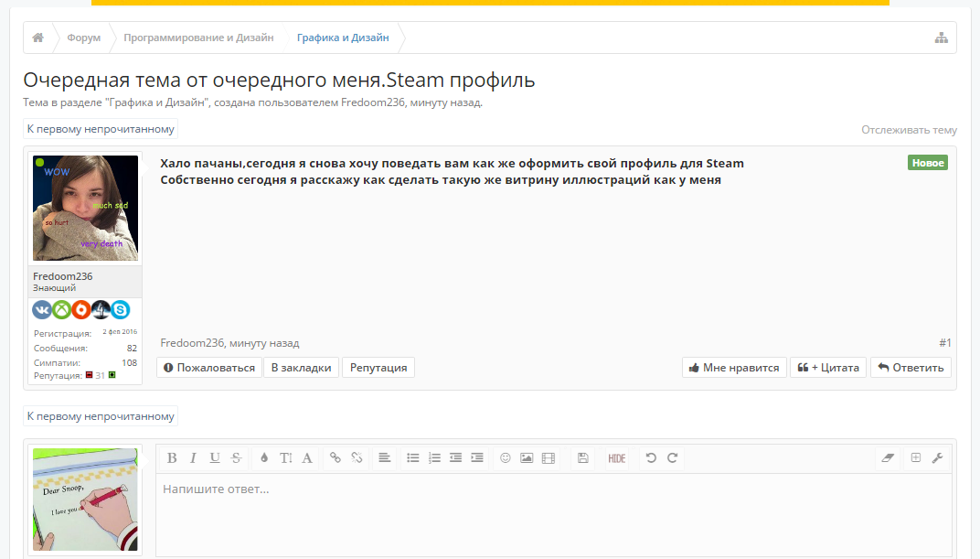This screenshot has height=559, width=980.
Task: Open the Xbox profile icon
Action: [61, 309]
